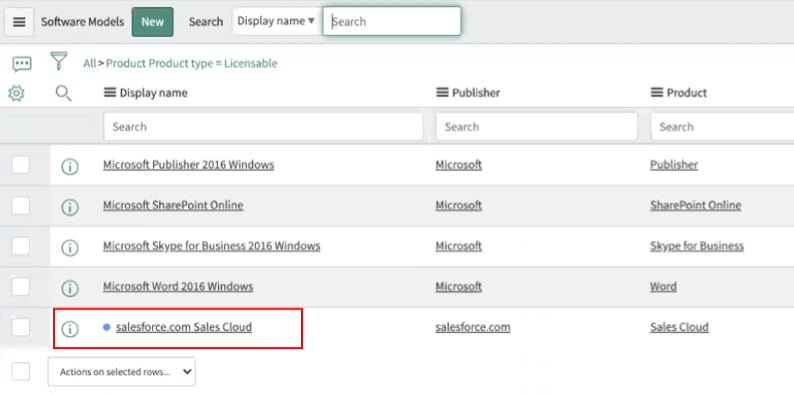
Task: Check the Microsoft Word 2016 Windows row
Action: click(21, 287)
